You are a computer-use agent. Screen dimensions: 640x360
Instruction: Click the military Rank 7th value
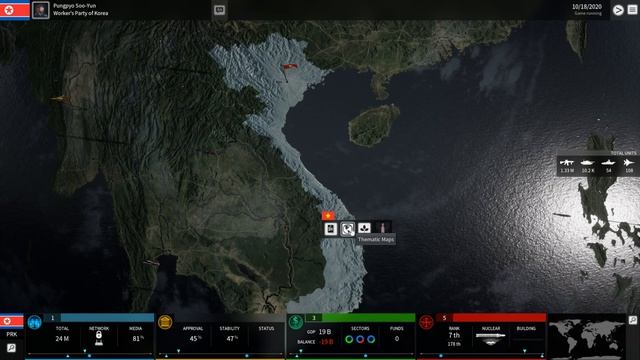(454, 336)
